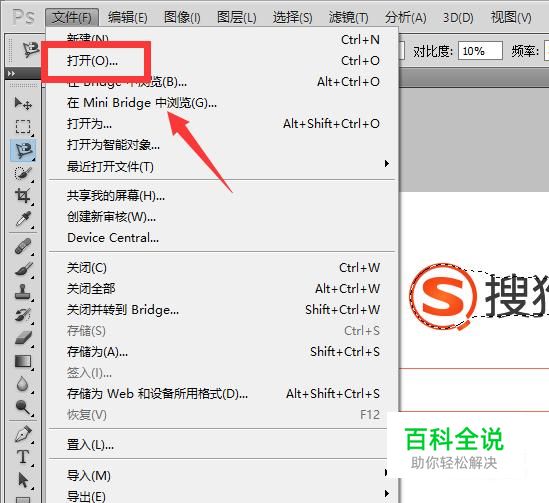549x503 pixels.
Task: Select the Dodge tool
Action: pos(23,407)
